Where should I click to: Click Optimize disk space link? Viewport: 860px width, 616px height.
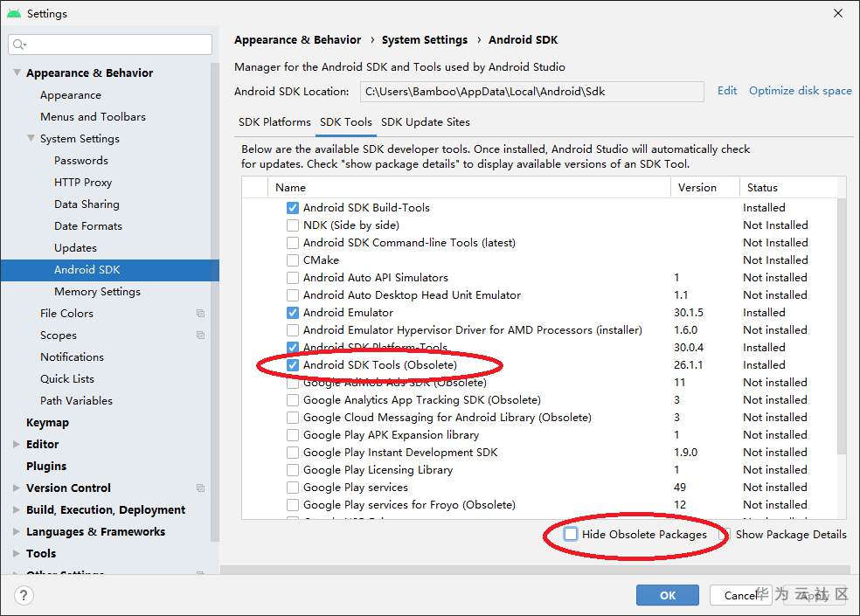801,91
